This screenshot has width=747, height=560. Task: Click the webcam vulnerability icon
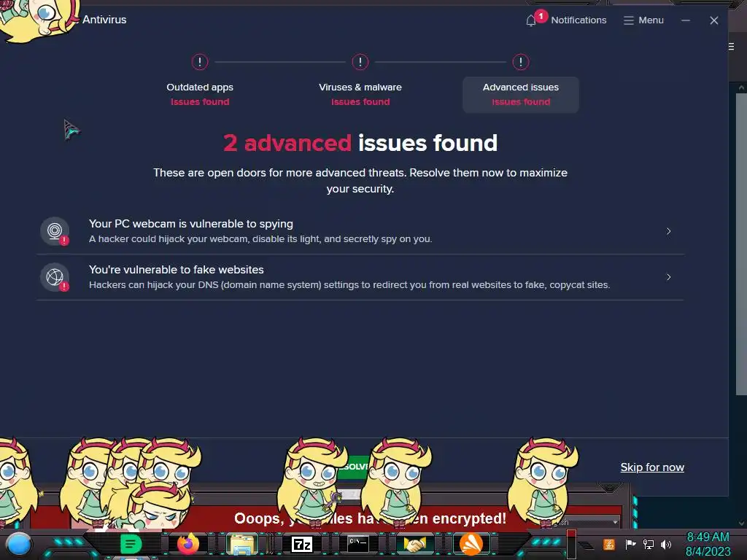tap(55, 231)
